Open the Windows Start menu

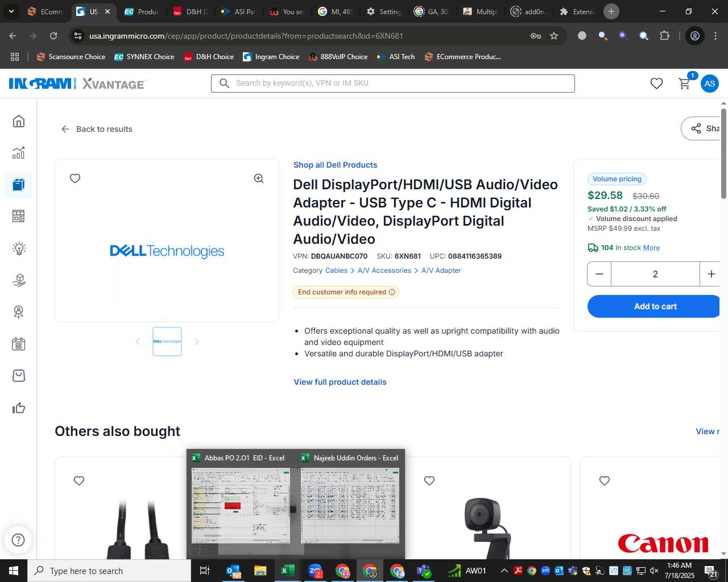point(14,571)
